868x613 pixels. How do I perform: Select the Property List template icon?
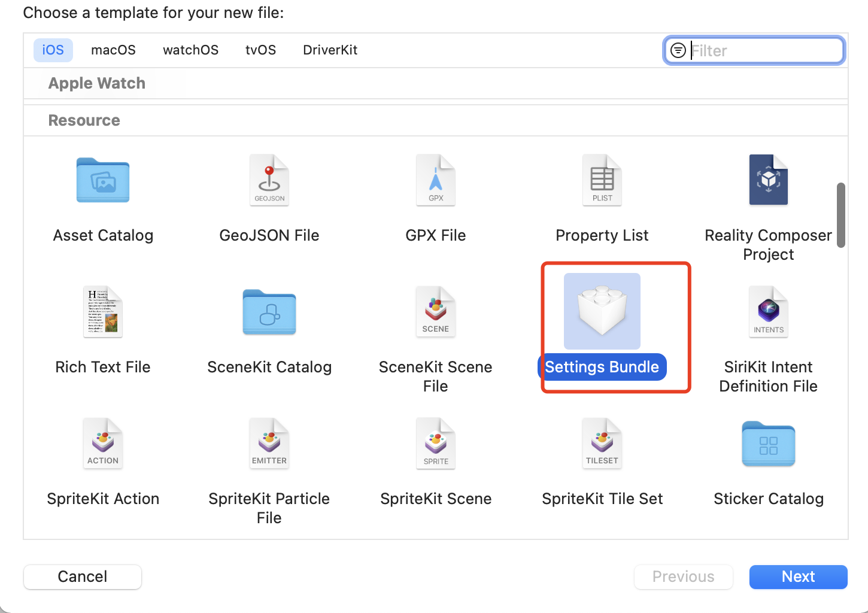(602, 180)
